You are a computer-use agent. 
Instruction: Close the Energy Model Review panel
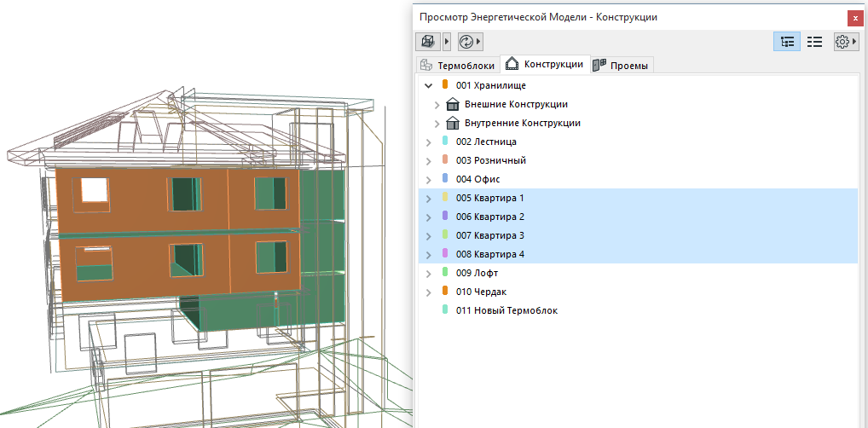point(855,18)
